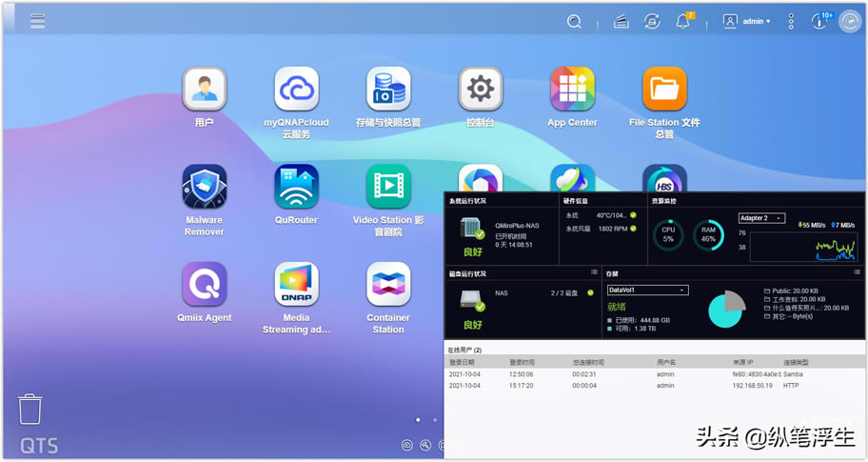Open File Station 文件总管

click(664, 89)
